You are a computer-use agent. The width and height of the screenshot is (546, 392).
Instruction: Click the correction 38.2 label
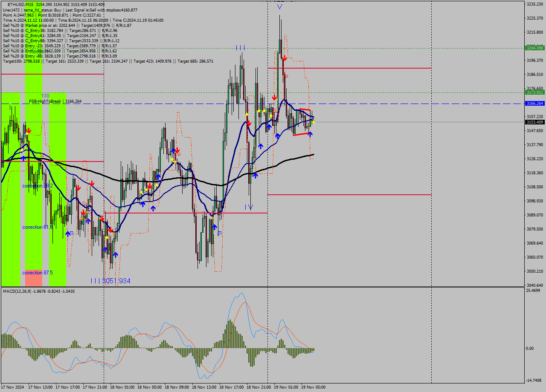point(38,186)
